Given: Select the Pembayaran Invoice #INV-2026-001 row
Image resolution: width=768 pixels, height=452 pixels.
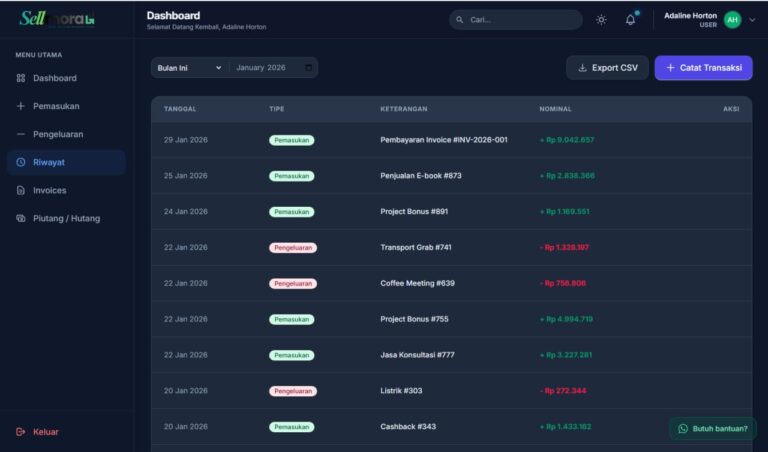Looking at the screenshot, I should [x=444, y=140].
